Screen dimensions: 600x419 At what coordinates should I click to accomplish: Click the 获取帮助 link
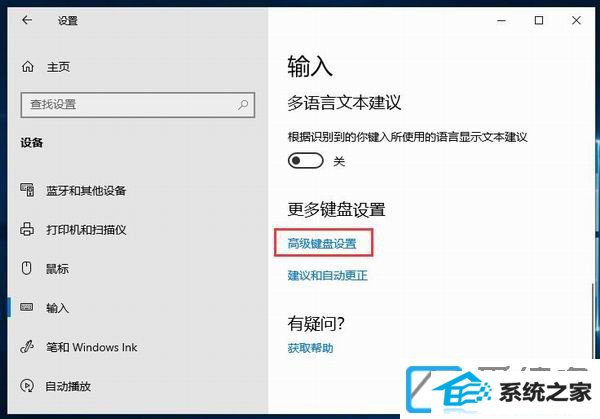pos(310,348)
